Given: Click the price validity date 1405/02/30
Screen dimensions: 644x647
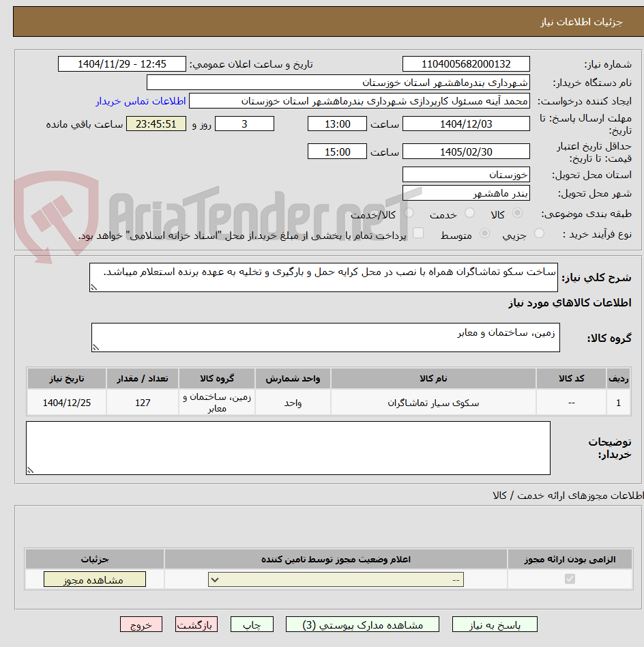Looking at the screenshot, I should pos(466,152).
